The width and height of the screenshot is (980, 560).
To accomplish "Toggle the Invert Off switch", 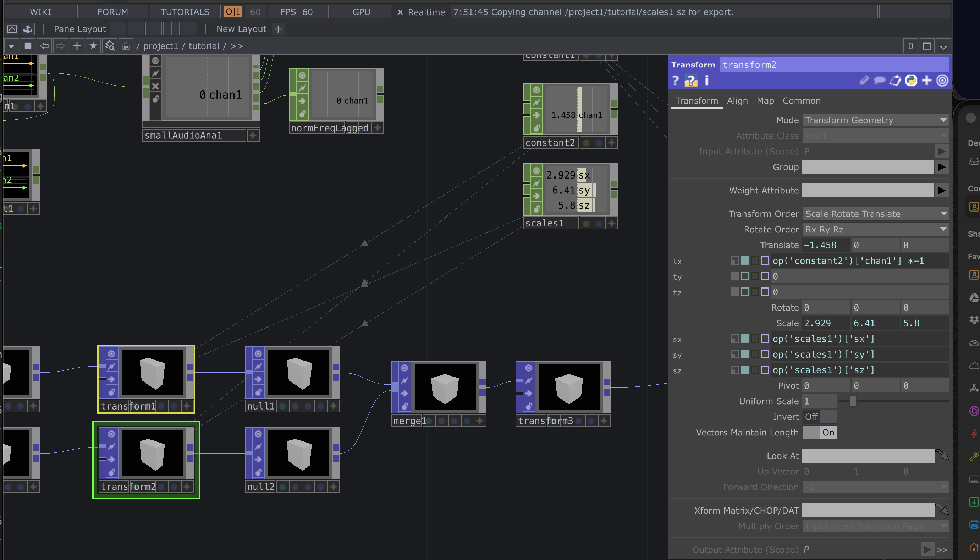I will [x=819, y=417].
